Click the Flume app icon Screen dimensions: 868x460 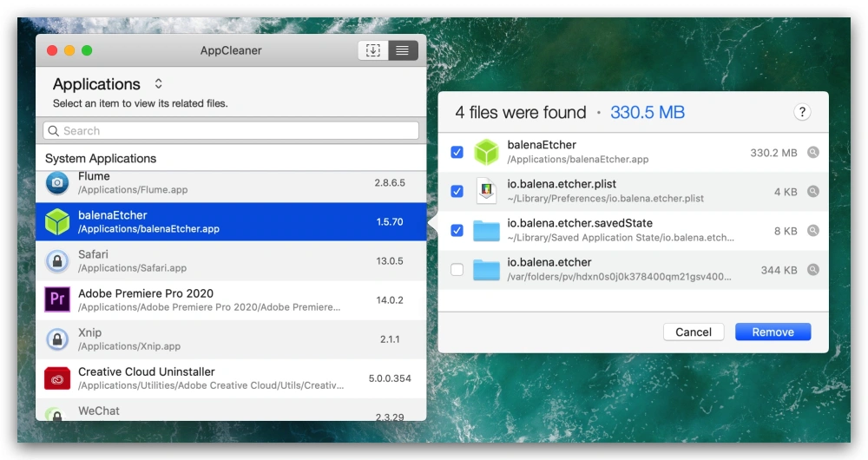(x=57, y=182)
